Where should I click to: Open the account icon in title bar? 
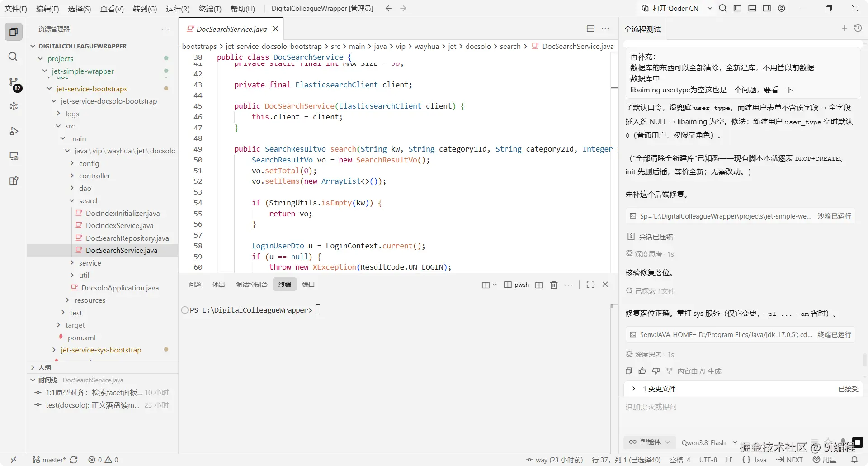(x=782, y=8)
